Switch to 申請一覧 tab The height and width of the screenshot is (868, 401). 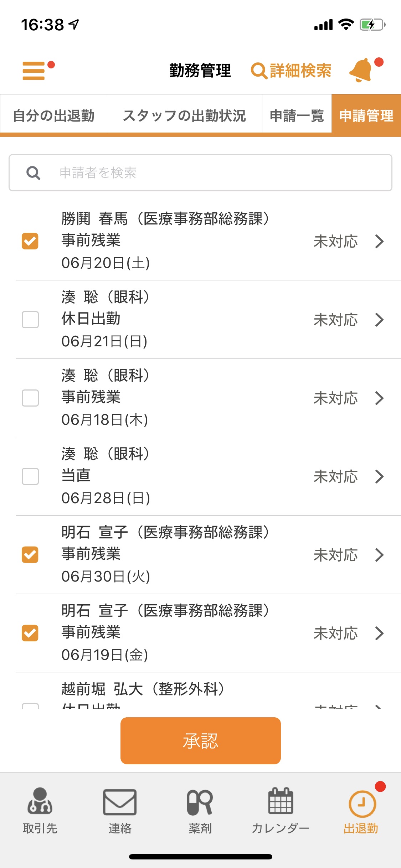point(297,115)
